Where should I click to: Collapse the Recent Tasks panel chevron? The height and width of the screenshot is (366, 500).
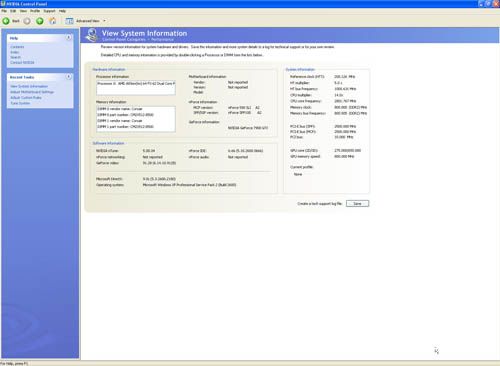(69, 77)
